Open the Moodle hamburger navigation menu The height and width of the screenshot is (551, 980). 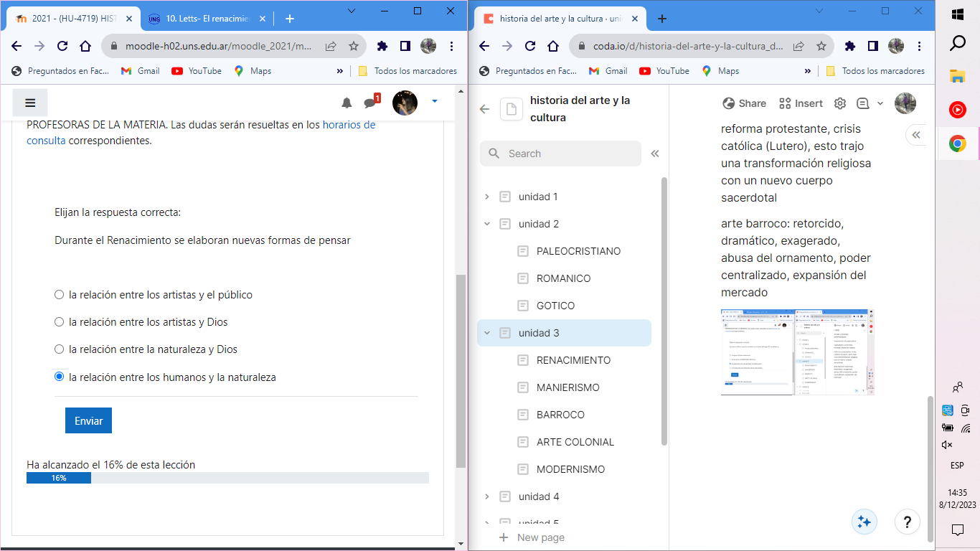30,103
